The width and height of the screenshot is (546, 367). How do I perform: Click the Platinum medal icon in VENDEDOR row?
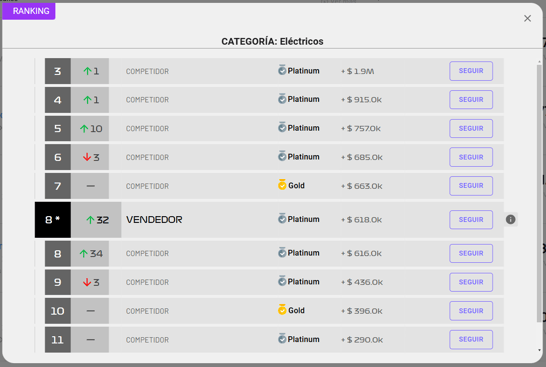tap(282, 219)
